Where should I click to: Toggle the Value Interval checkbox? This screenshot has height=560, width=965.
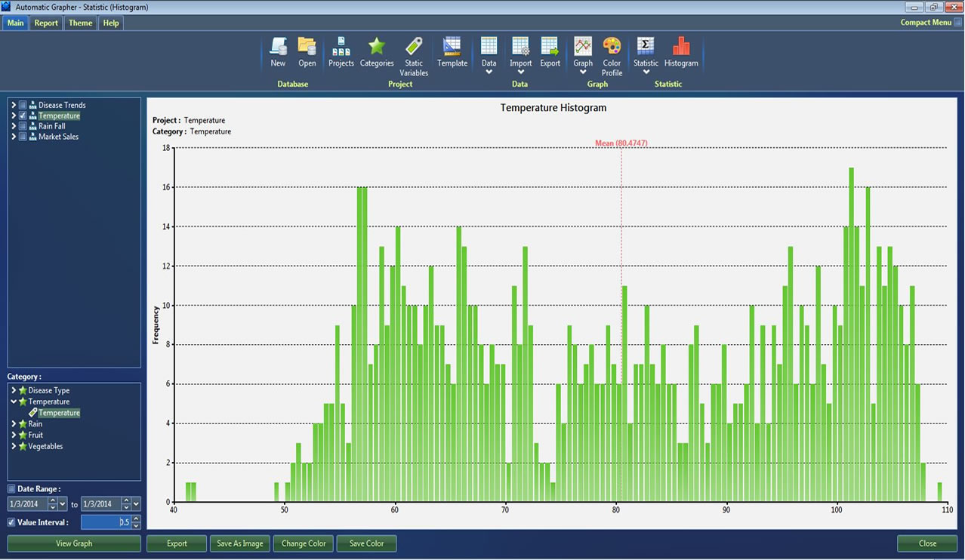click(x=11, y=522)
